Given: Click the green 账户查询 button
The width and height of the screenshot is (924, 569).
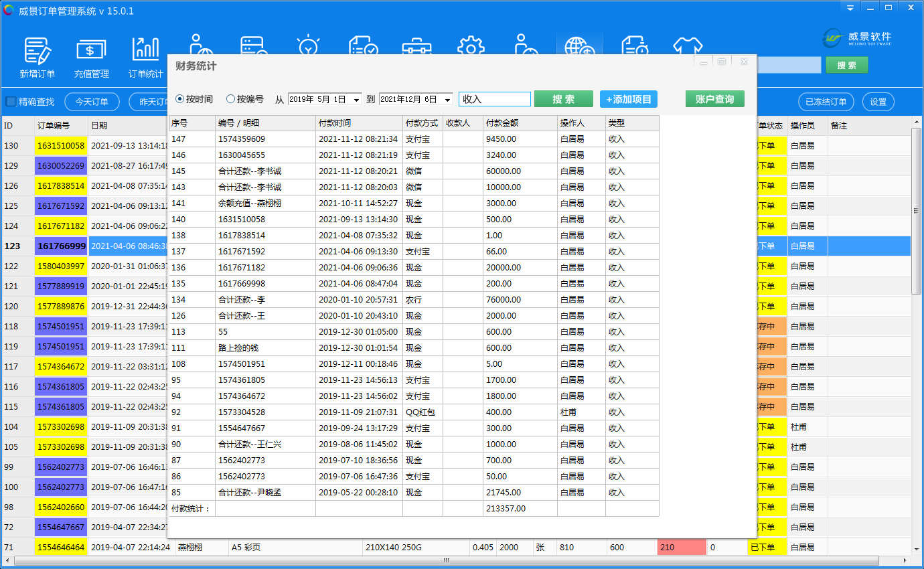Looking at the screenshot, I should pyautogui.click(x=714, y=99).
